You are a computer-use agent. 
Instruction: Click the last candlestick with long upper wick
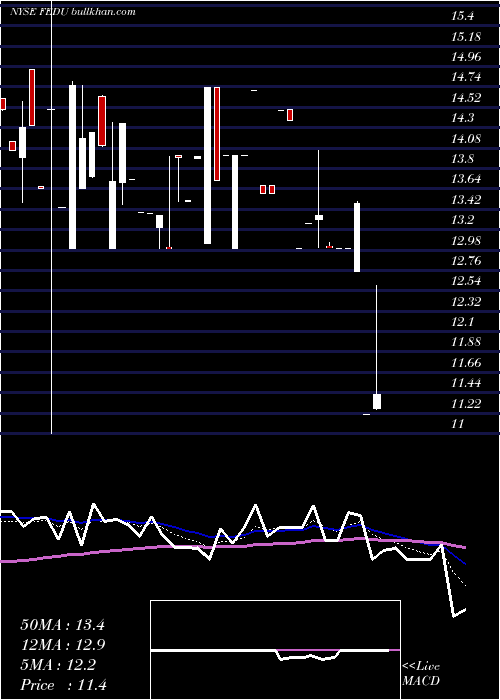coord(377,347)
